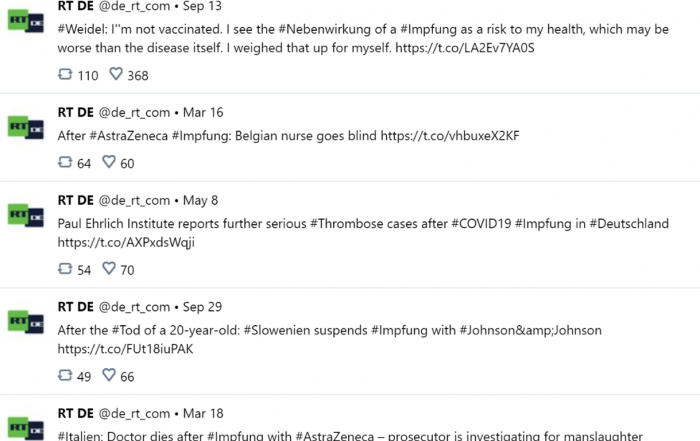Image resolution: width=700 pixels, height=441 pixels.
Task: Like the Belgian nurse AstraZeneca tweet
Action: [109, 162]
